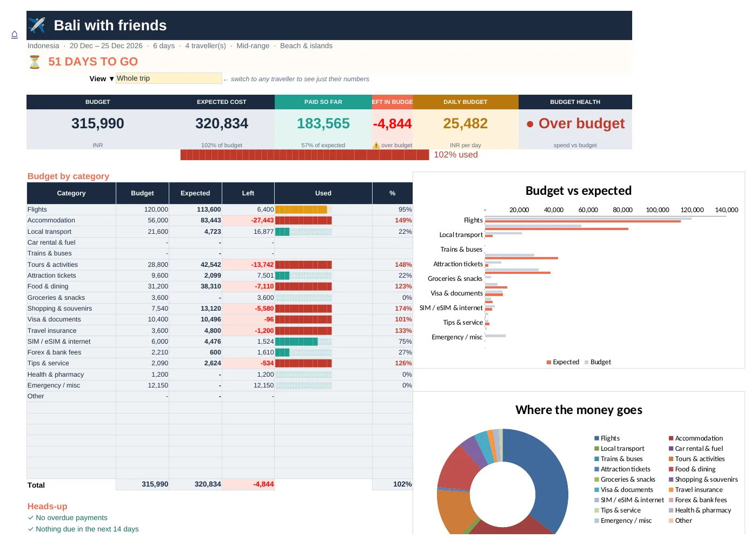This screenshot has width=756, height=545.
Task: Select the Expected column header
Action: click(x=195, y=193)
